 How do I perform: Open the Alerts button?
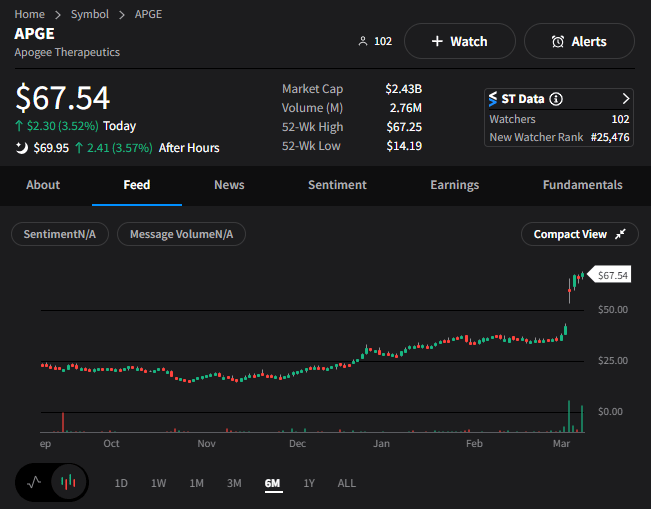tap(579, 41)
